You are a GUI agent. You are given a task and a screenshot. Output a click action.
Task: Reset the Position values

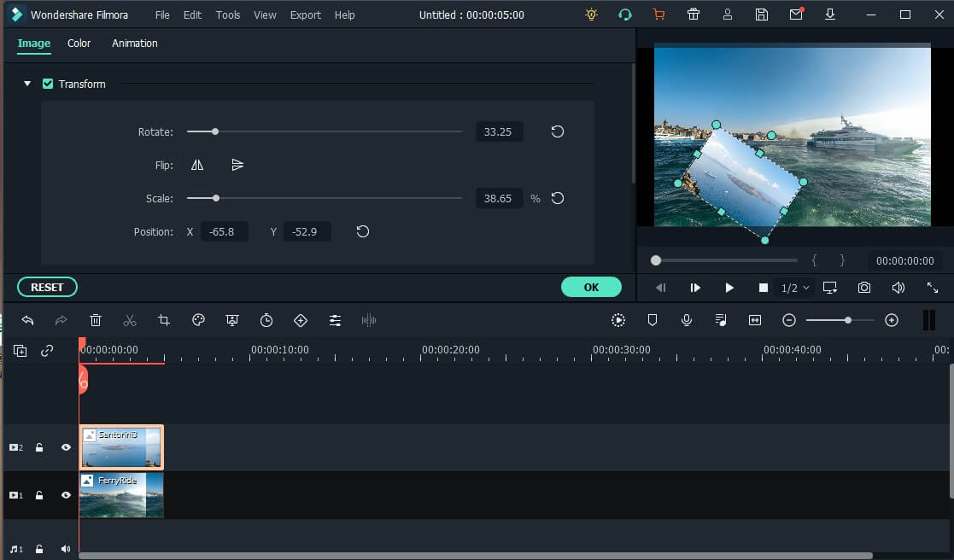pyautogui.click(x=363, y=231)
